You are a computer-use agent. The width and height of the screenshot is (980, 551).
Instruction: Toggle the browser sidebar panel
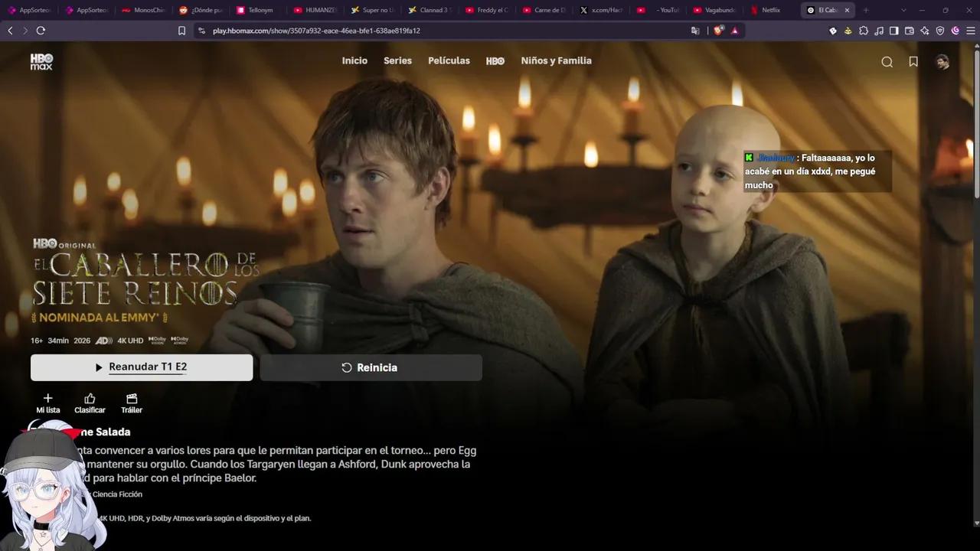click(x=894, y=31)
